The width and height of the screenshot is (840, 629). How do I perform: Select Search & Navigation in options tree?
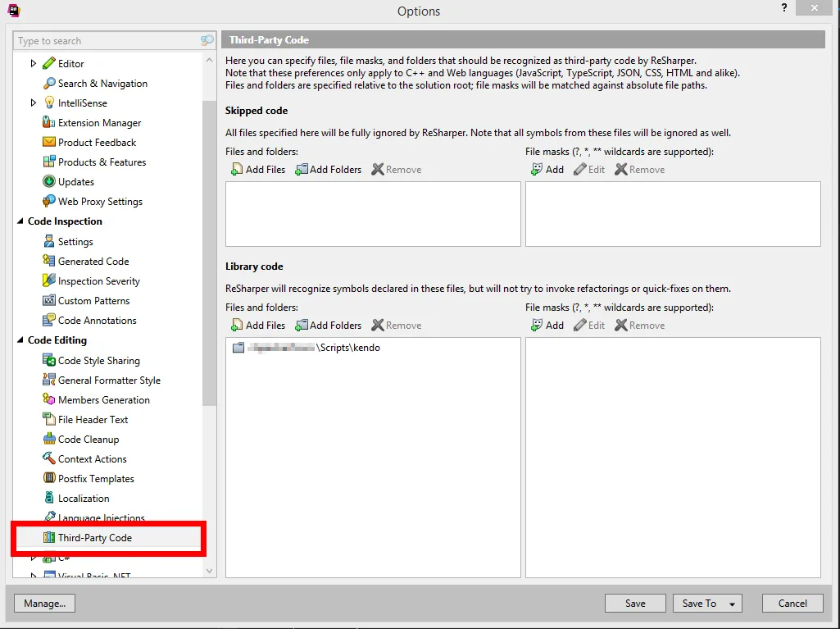tap(102, 83)
